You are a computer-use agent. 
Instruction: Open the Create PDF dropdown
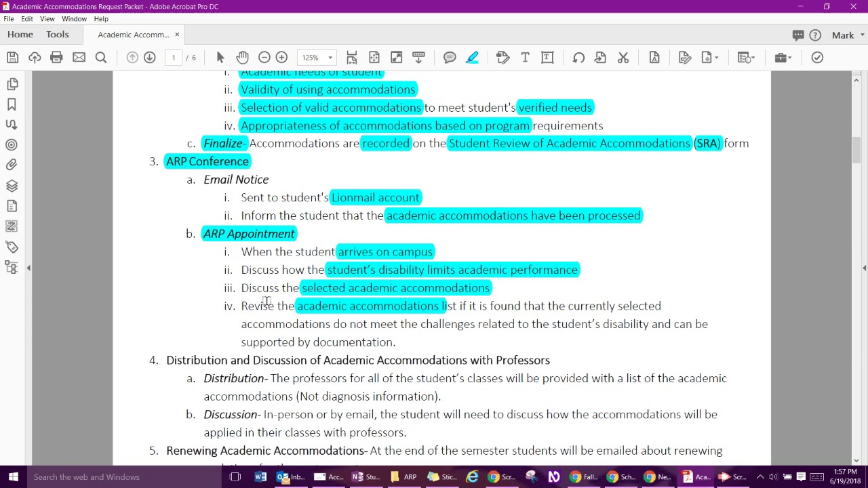[x=710, y=58]
